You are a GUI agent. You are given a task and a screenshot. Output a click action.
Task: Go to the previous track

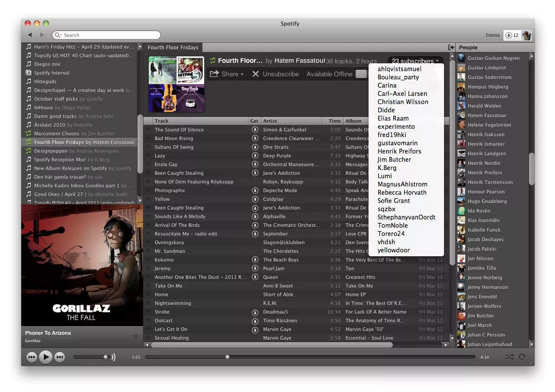32,357
